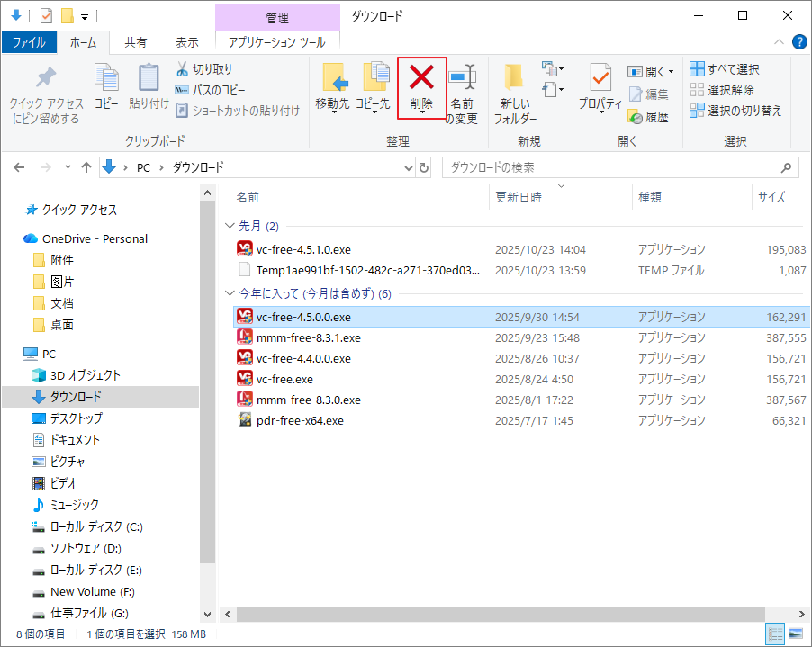
Task: Click the 管理 contextual tab header
Action: (x=277, y=18)
